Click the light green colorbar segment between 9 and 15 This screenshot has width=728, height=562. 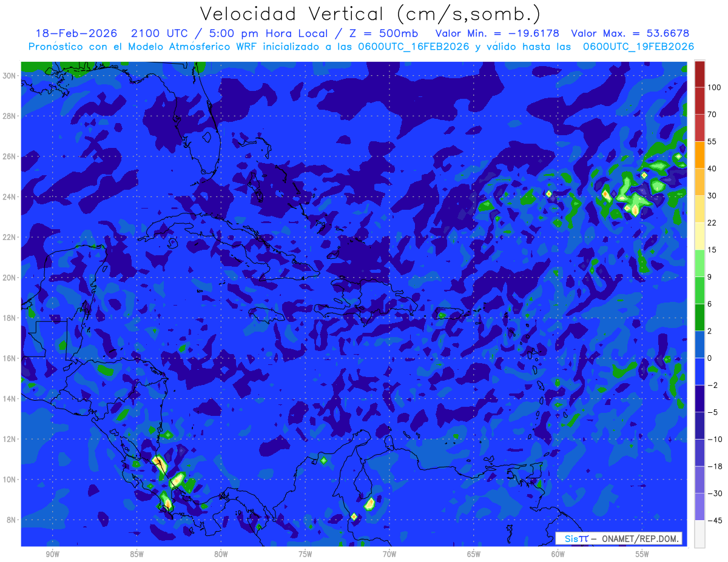coord(699,263)
